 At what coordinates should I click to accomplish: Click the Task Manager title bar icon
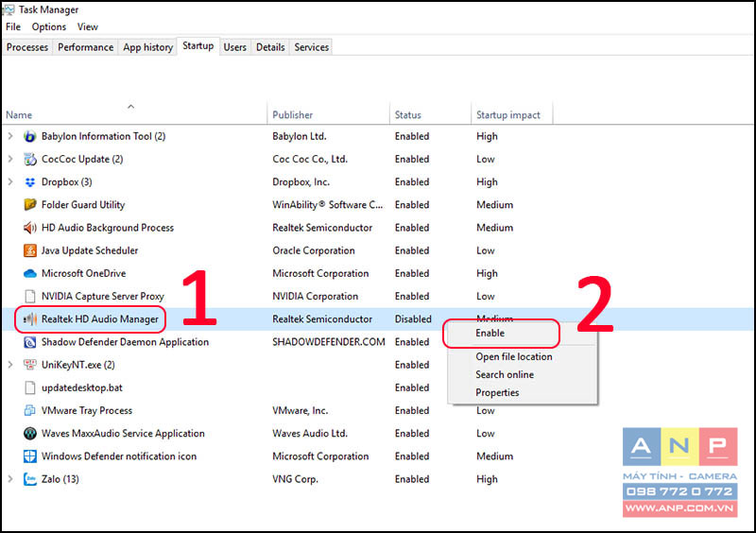coord(9,9)
